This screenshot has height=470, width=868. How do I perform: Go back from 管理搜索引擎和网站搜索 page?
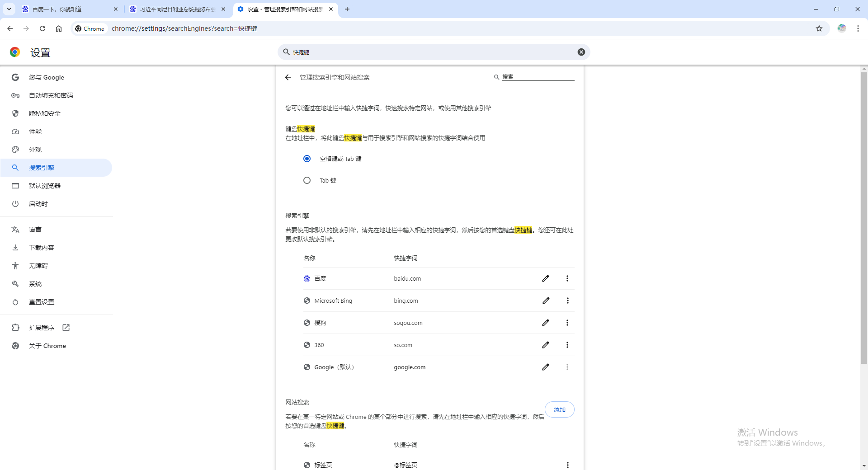point(288,77)
